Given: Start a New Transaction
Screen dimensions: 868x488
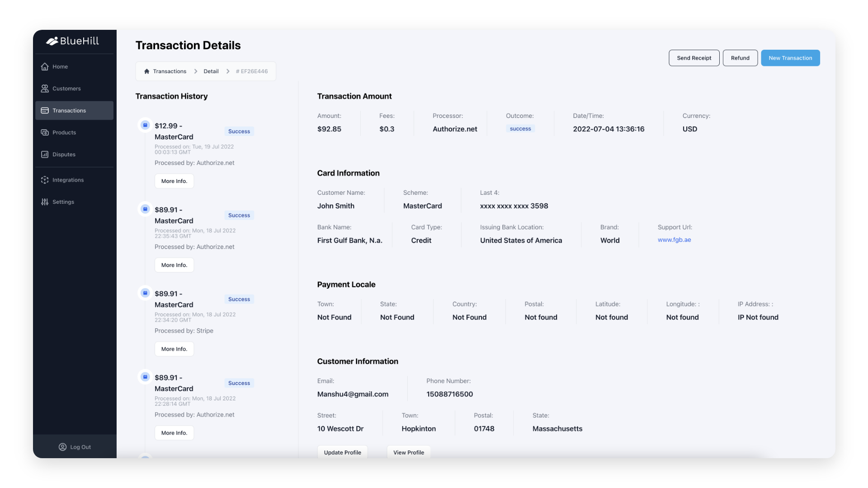Looking at the screenshot, I should [x=790, y=58].
